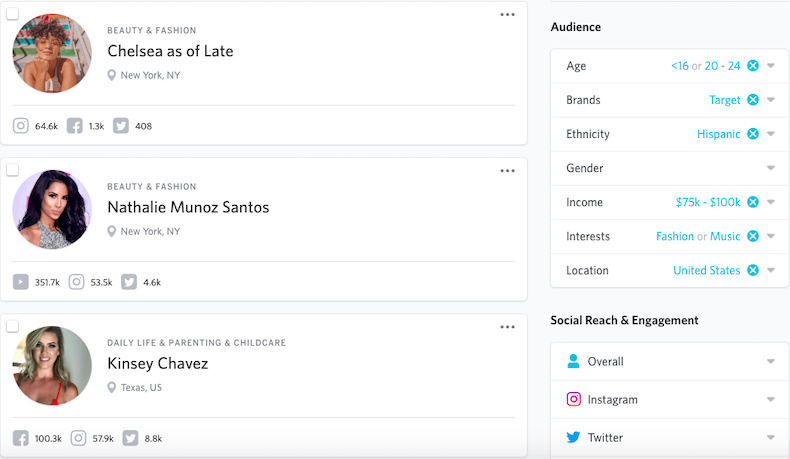Clear the Hispanic ethnicity filter
This screenshot has width=790, height=459.
pyautogui.click(x=753, y=134)
